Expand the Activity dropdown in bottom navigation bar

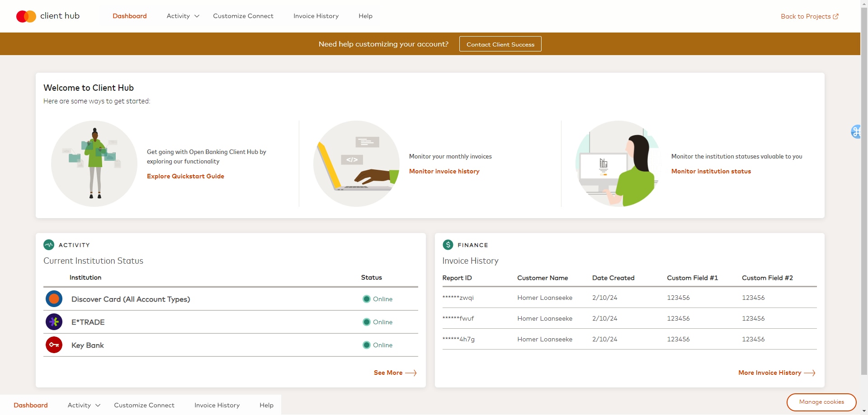(84, 405)
